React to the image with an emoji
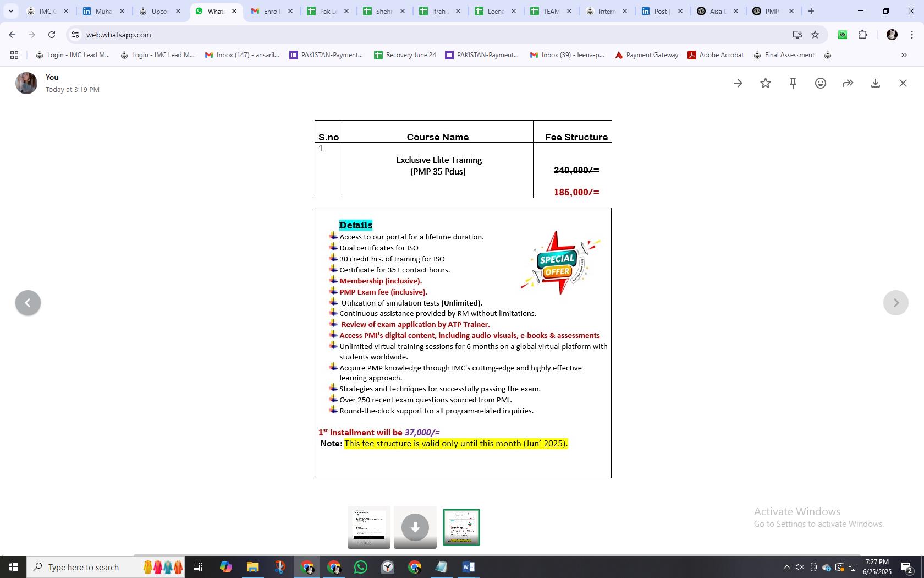 tap(821, 83)
